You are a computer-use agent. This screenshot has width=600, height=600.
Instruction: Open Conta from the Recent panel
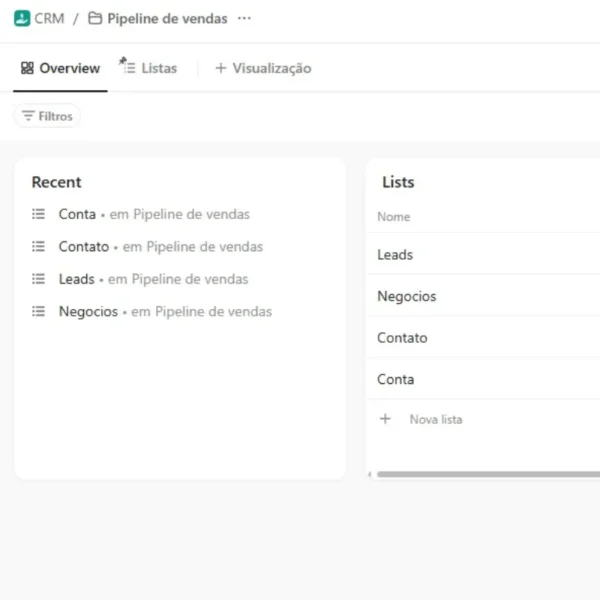point(77,214)
